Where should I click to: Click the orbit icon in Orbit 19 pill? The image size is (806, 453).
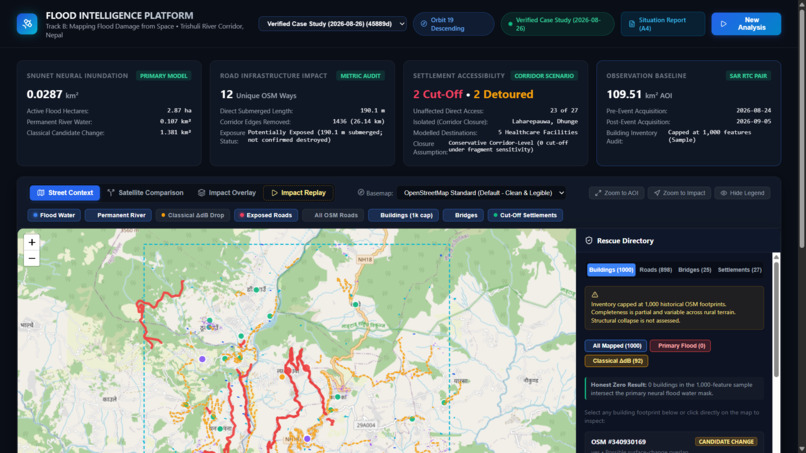(x=424, y=24)
